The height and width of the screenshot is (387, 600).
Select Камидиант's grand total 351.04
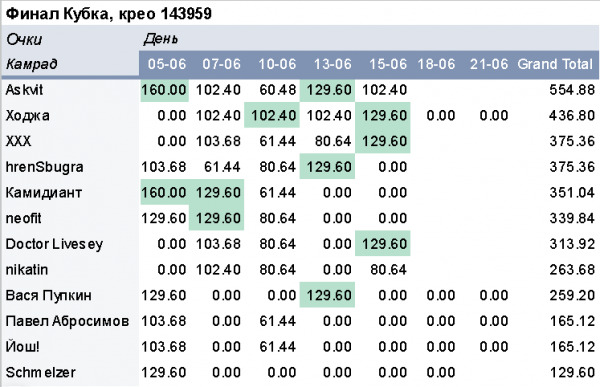click(572, 193)
